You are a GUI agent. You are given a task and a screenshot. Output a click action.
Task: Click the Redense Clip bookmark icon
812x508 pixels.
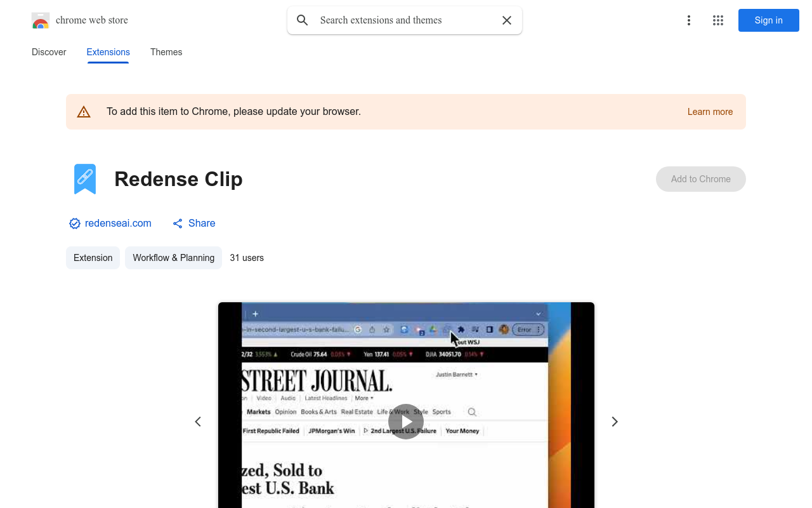pos(85,179)
